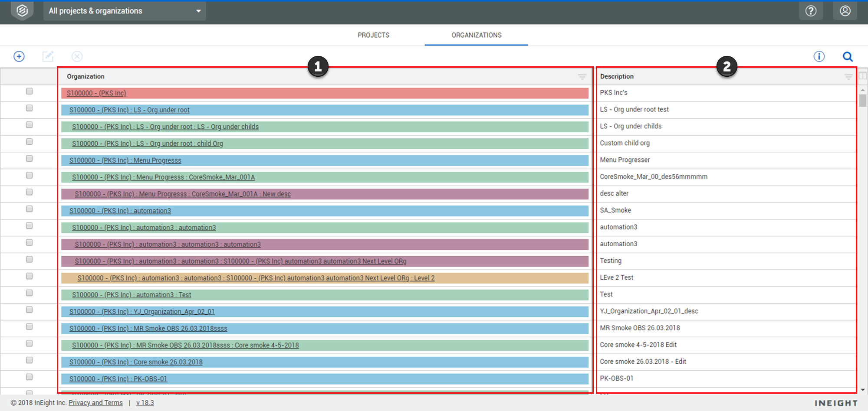Click the InEight logo in top left
The height and width of the screenshot is (411, 868).
coord(21,11)
